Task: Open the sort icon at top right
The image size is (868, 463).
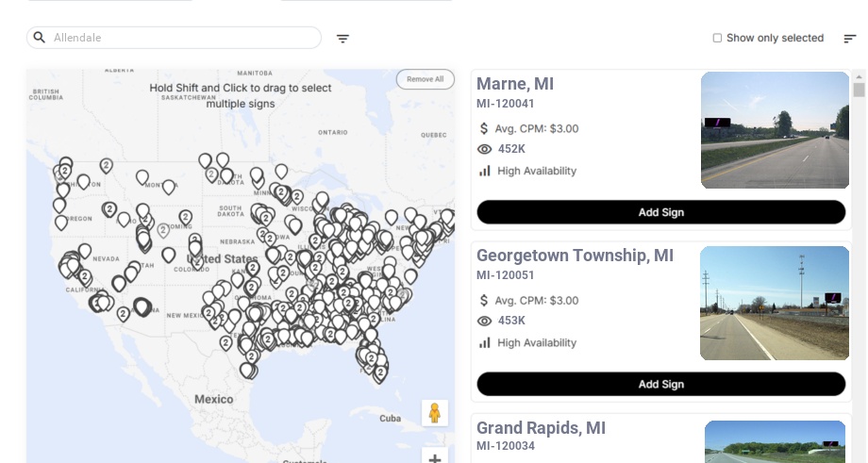Action: (x=849, y=39)
